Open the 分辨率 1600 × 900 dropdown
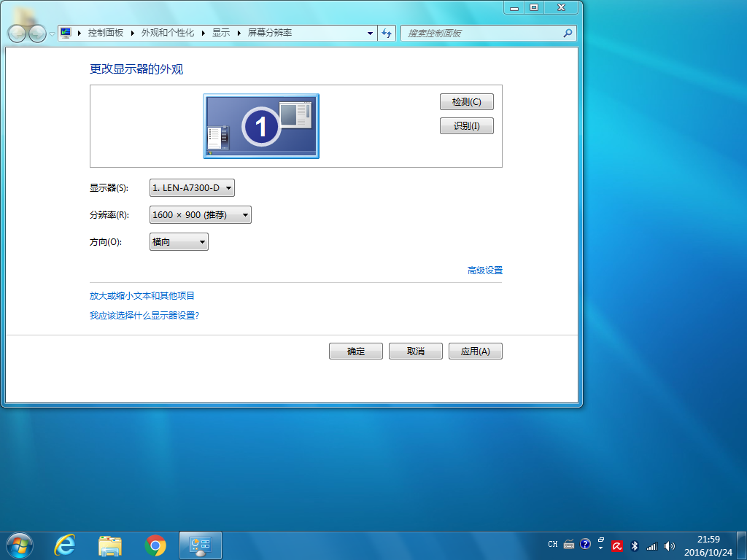The image size is (747, 560). (x=200, y=215)
